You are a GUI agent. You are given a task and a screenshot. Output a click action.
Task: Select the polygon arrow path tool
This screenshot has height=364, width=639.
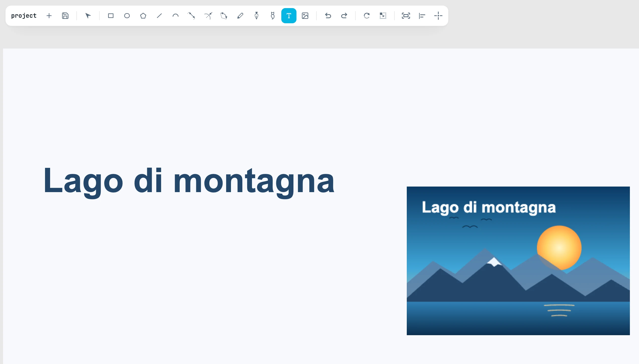click(x=224, y=16)
